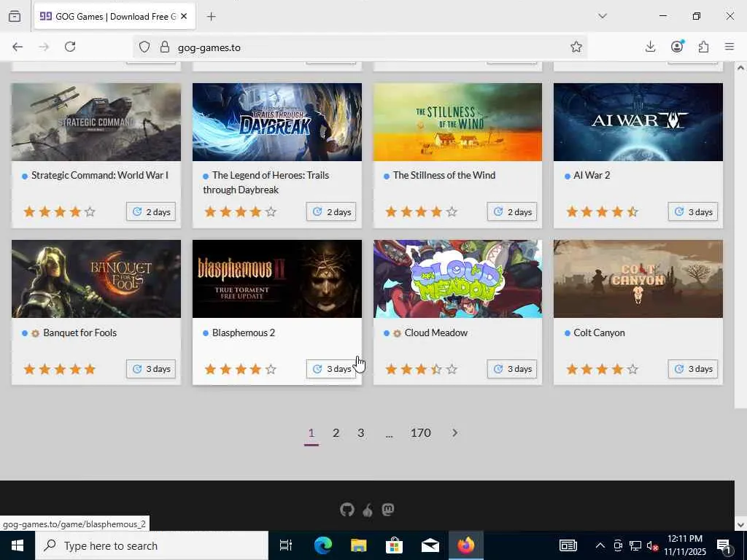Viewport: 747px width, 560px height.
Task: Click 3 days badge on Colt Canyon
Action: 693,369
